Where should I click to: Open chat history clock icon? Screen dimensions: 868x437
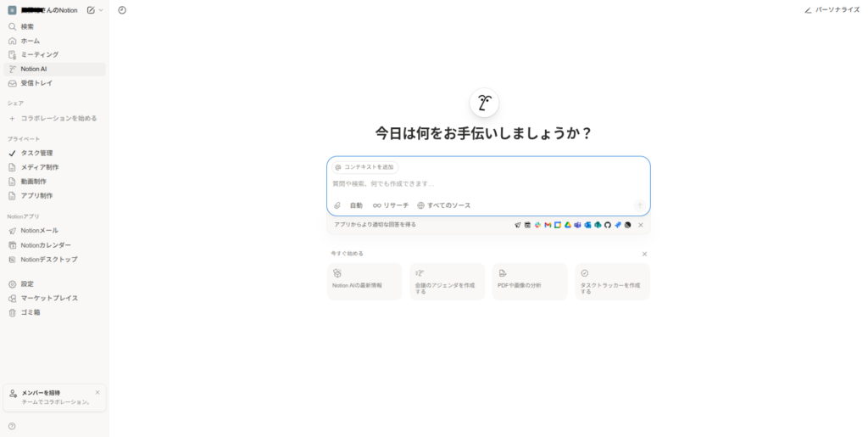(122, 10)
